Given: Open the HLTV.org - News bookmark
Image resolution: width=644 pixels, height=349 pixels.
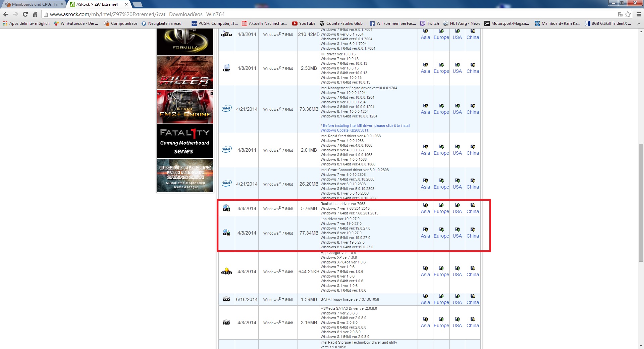Looking at the screenshot, I should [x=462, y=23].
